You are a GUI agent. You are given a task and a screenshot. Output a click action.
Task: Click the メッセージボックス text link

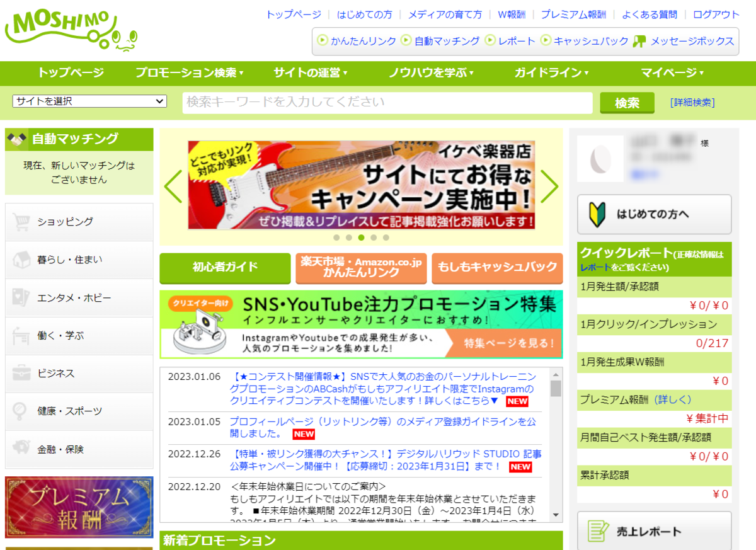[692, 41]
